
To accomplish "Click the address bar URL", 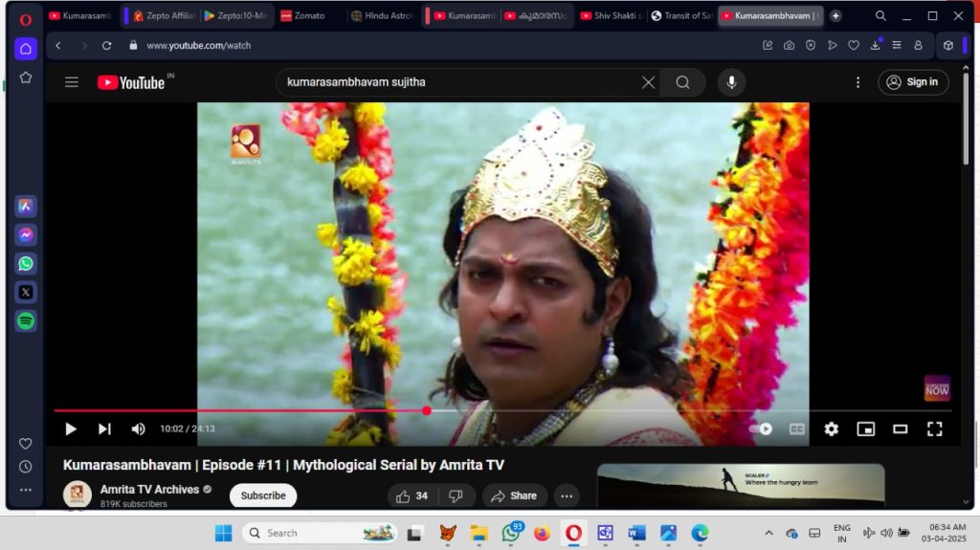I will click(x=199, y=46).
